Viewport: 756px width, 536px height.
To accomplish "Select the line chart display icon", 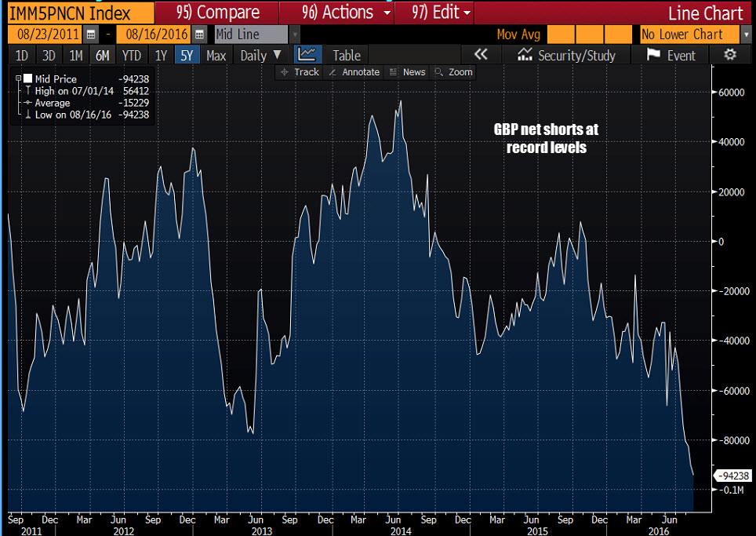I will (x=307, y=55).
